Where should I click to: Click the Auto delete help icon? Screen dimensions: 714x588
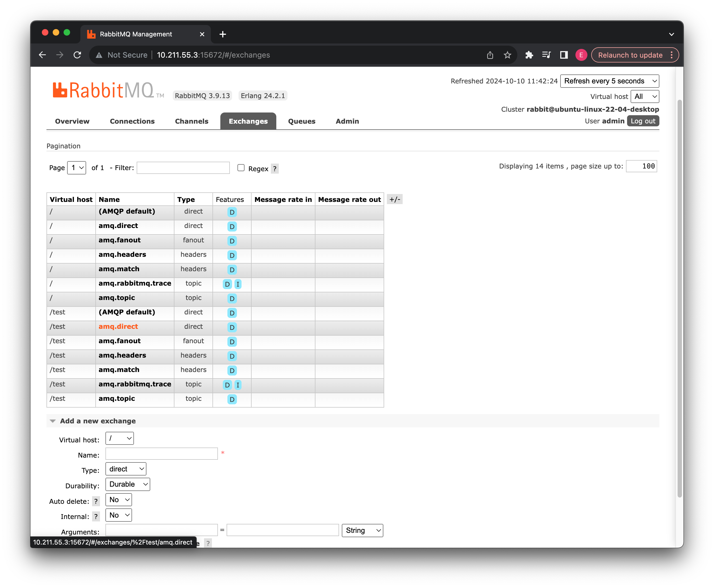click(x=96, y=501)
